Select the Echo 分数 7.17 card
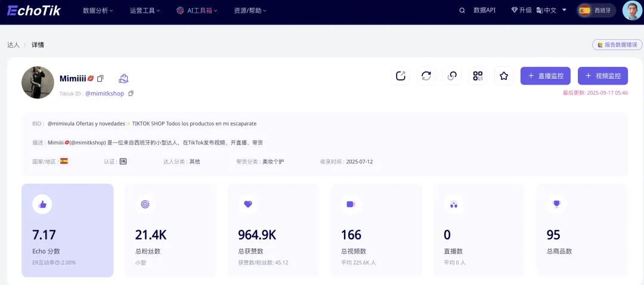The width and height of the screenshot is (644, 285). tap(67, 230)
